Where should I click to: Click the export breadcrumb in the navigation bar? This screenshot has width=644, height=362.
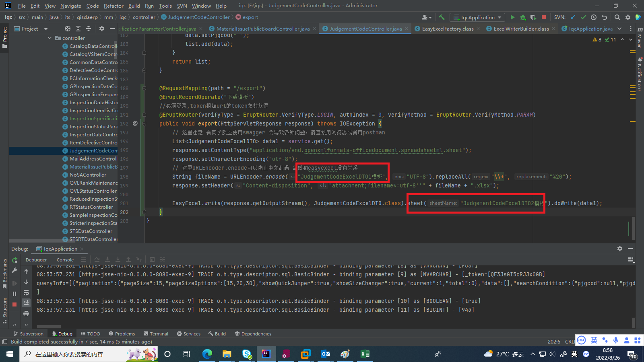(x=250, y=17)
